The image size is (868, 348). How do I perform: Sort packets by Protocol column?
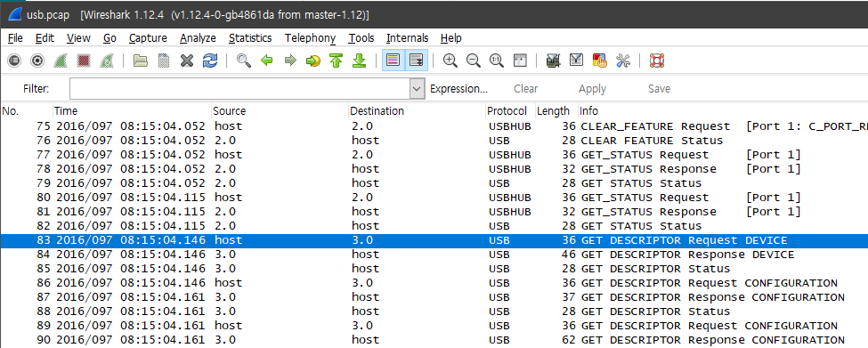click(510, 110)
